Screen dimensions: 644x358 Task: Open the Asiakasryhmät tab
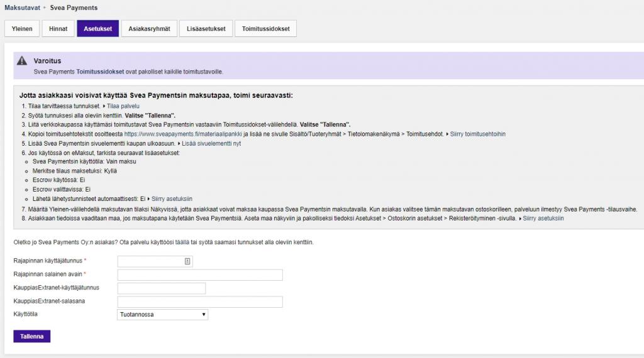pyautogui.click(x=149, y=29)
